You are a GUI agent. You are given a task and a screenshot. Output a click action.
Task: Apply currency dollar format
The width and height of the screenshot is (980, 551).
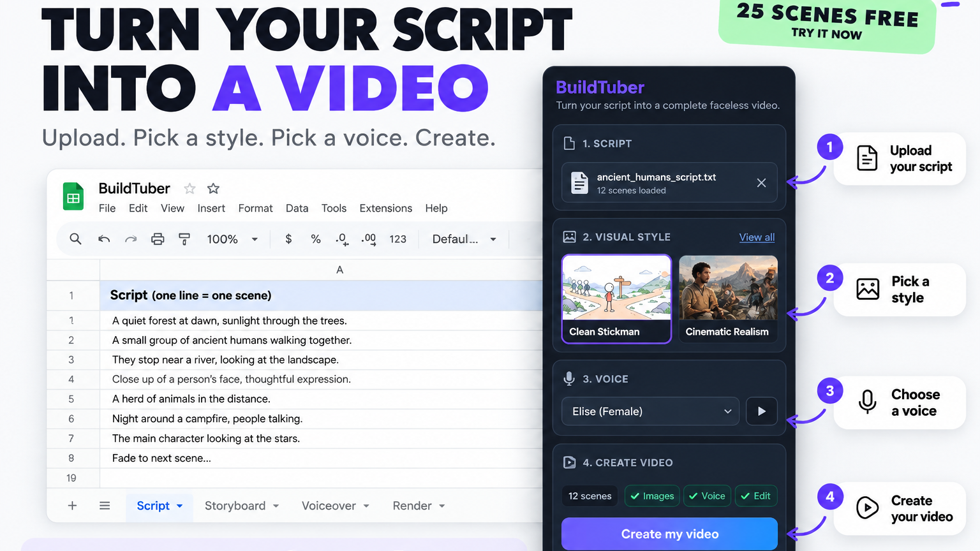[288, 239]
